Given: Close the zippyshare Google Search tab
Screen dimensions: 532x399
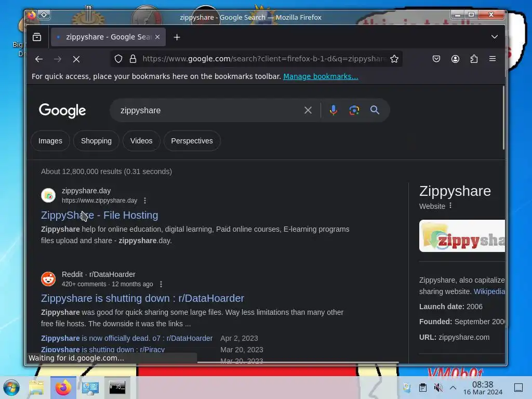Looking at the screenshot, I should point(157,37).
